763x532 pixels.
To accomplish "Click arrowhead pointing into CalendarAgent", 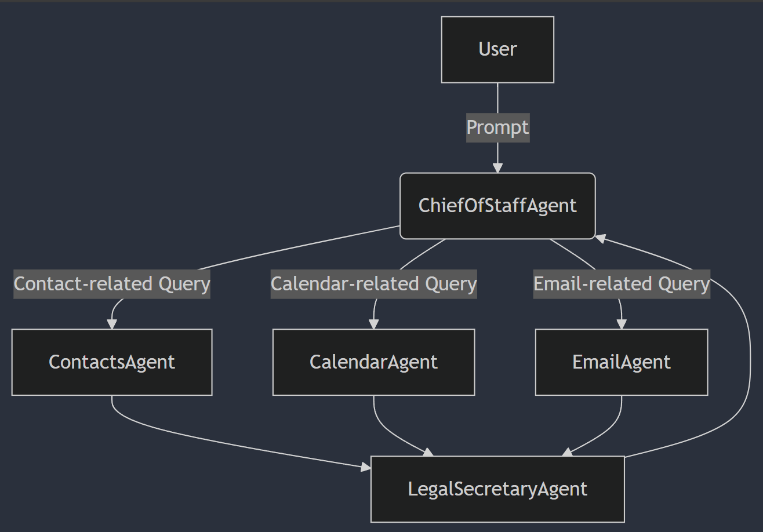I will point(374,324).
